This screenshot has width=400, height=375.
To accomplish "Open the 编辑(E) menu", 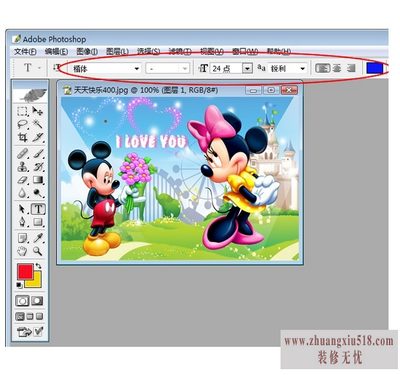I will [x=56, y=51].
